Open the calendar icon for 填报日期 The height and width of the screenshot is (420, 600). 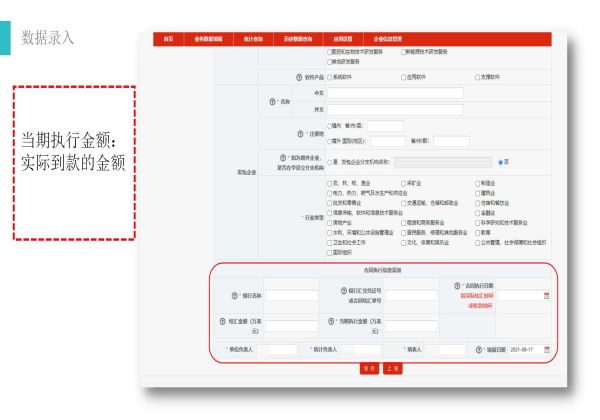coord(546,349)
